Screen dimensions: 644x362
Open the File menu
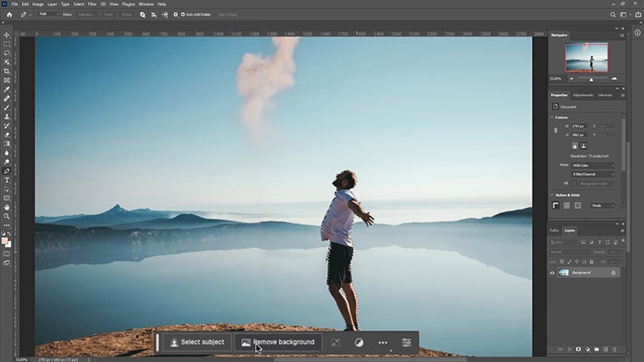pos(15,4)
